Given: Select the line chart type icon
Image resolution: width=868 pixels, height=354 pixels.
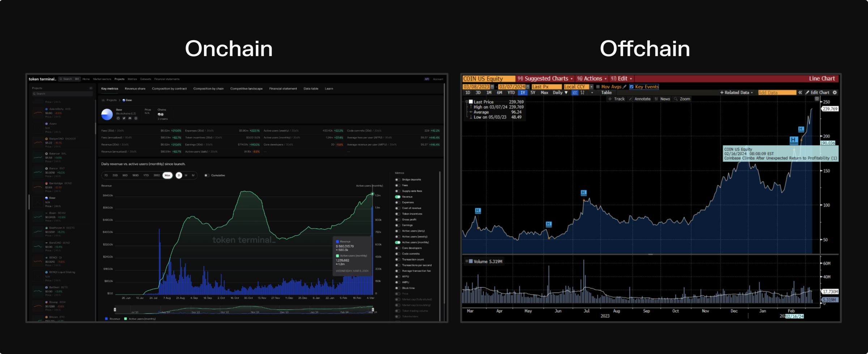Looking at the screenshot, I should pyautogui.click(x=575, y=93).
